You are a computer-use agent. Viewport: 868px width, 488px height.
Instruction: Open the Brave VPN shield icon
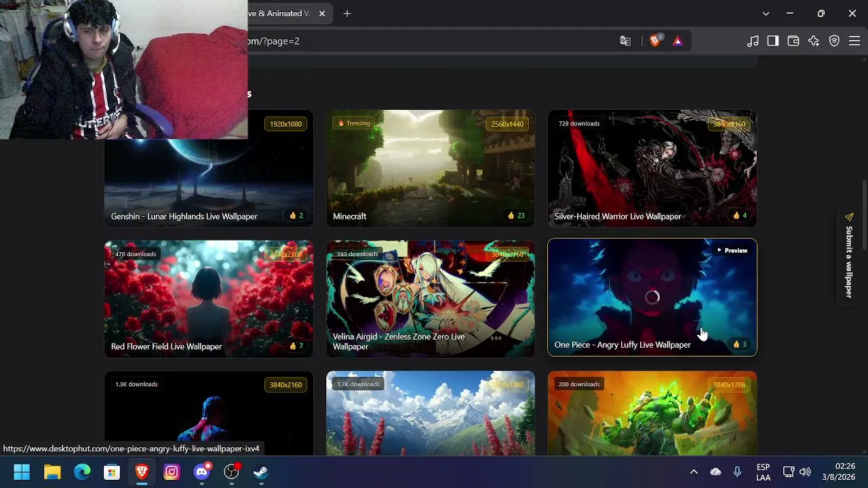pos(834,41)
